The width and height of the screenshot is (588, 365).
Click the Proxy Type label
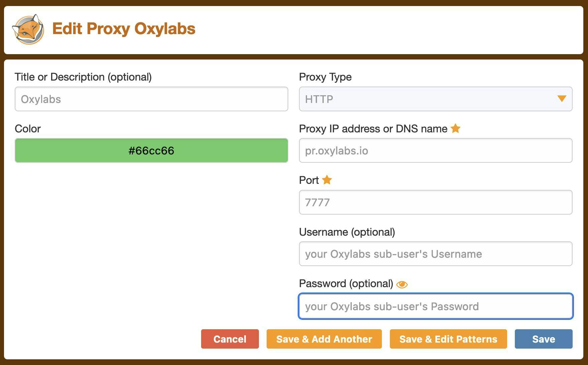tap(325, 77)
